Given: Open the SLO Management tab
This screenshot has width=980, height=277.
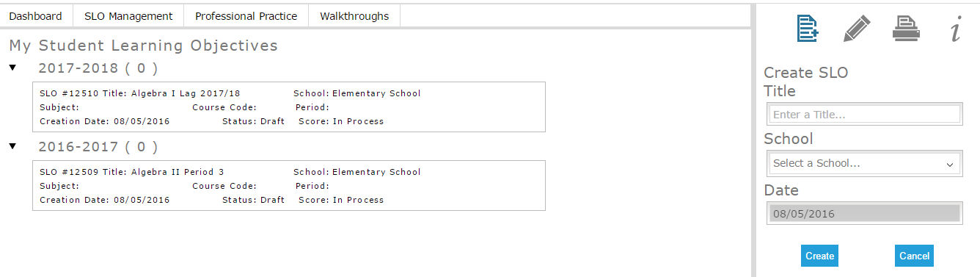Looking at the screenshot, I should point(128,15).
